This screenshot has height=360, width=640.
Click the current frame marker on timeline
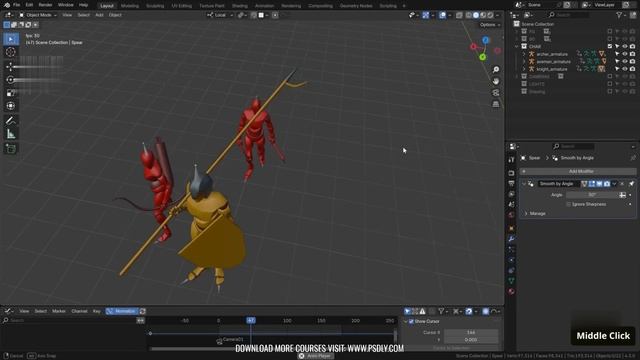(251, 321)
